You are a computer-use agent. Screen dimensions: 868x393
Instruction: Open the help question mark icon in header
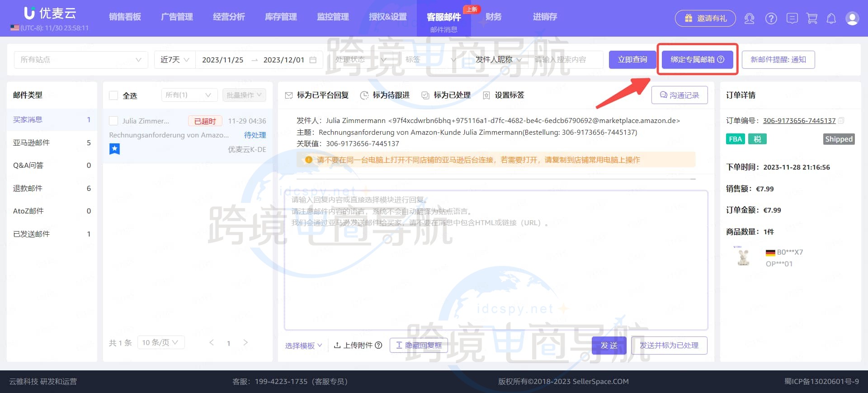(x=771, y=19)
